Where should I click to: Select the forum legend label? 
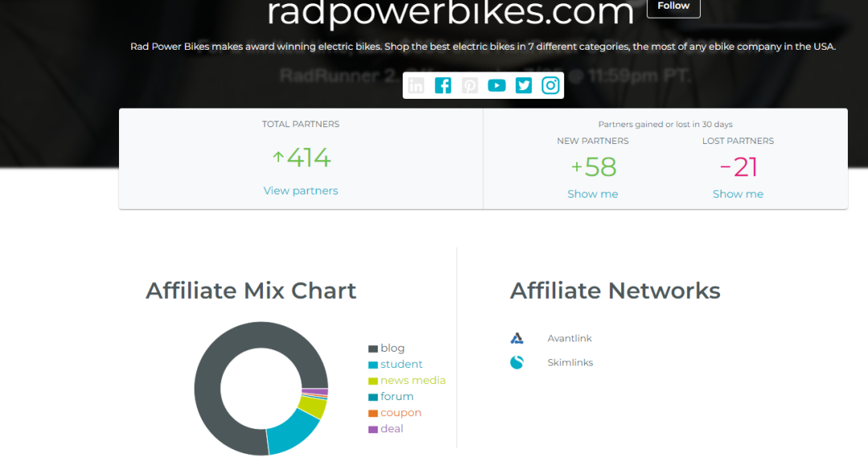[x=397, y=396]
